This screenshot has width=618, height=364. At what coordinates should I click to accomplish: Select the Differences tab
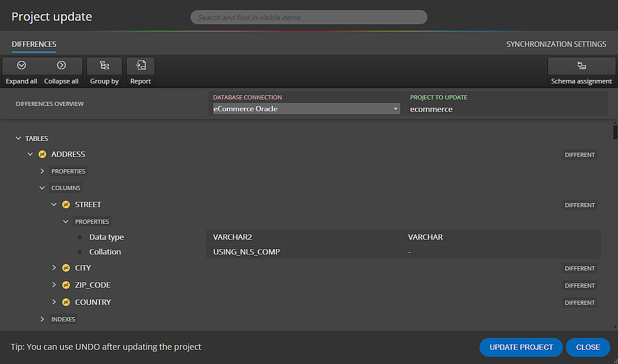[x=34, y=44]
